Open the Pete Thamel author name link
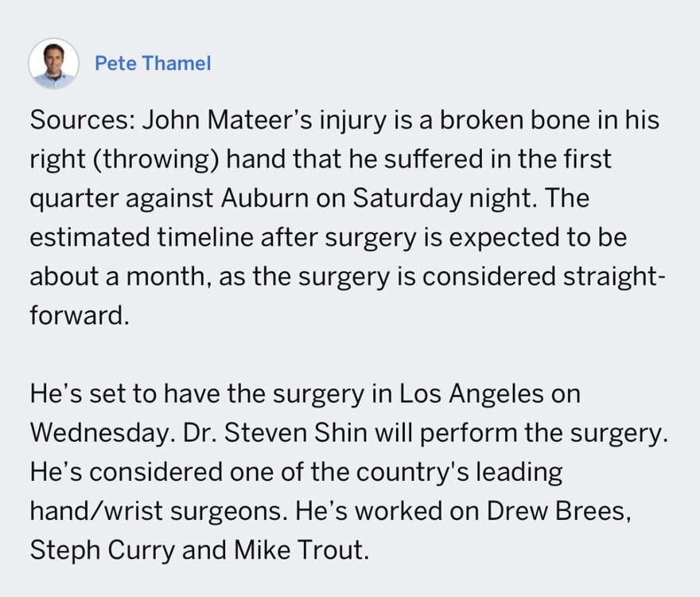 click(153, 64)
